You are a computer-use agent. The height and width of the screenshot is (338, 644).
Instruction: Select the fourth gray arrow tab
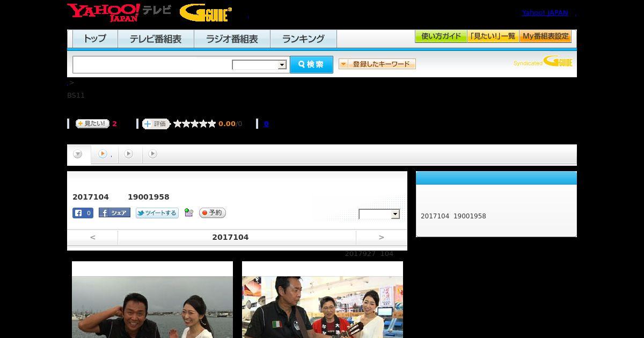coord(153,154)
